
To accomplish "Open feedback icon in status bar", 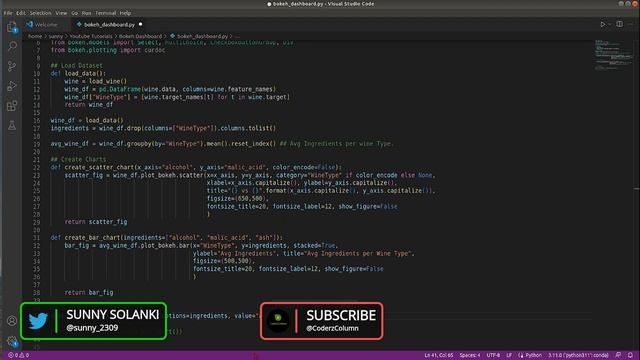I will coord(618,356).
